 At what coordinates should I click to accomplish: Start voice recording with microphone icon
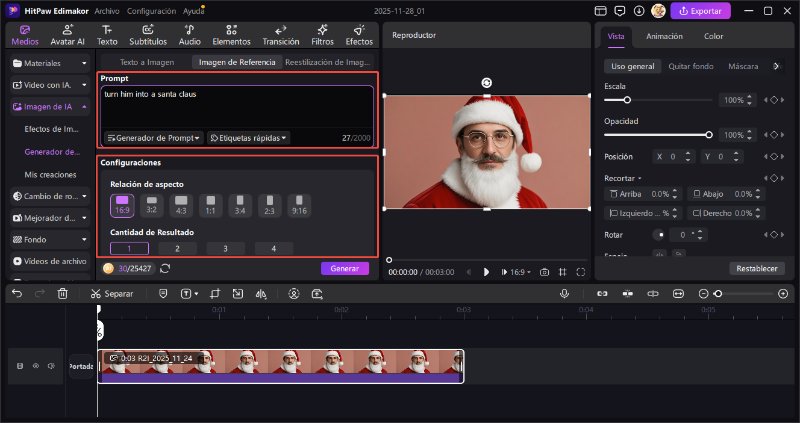(x=564, y=294)
